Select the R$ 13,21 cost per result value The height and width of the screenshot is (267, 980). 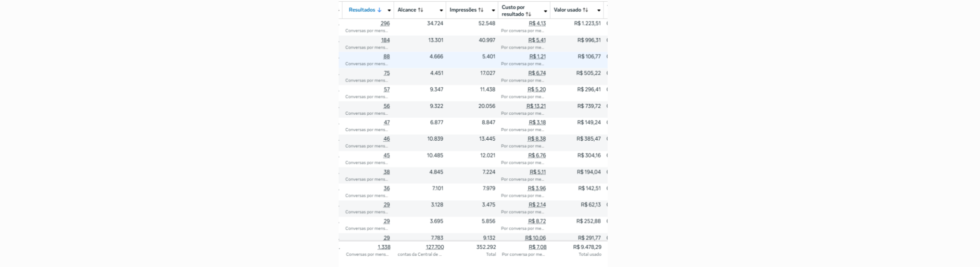click(535, 106)
